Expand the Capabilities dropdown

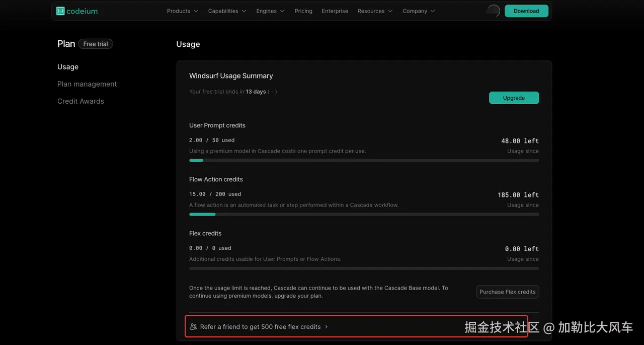pos(227,11)
